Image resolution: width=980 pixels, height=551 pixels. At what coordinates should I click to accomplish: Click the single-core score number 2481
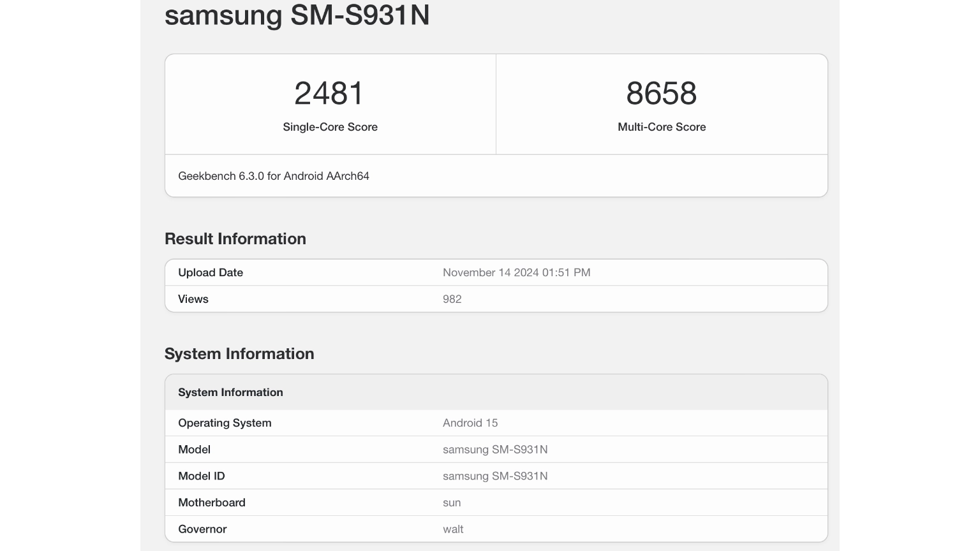pos(329,94)
